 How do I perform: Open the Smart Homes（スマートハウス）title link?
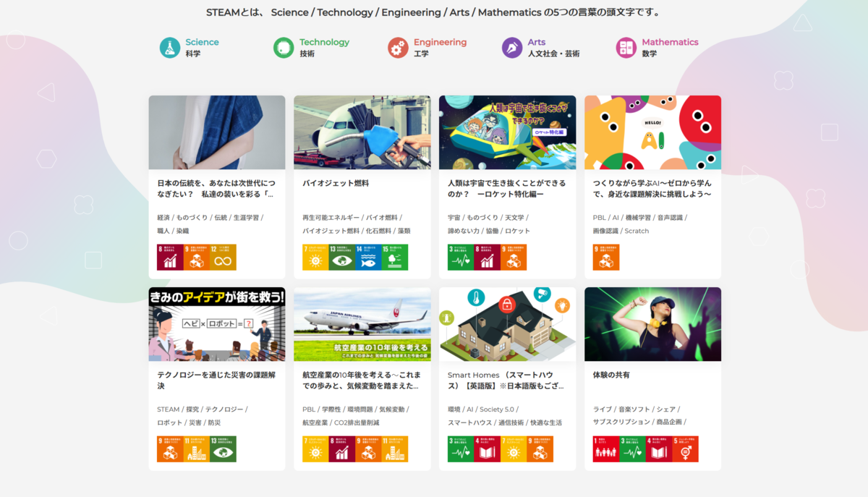tap(505, 381)
